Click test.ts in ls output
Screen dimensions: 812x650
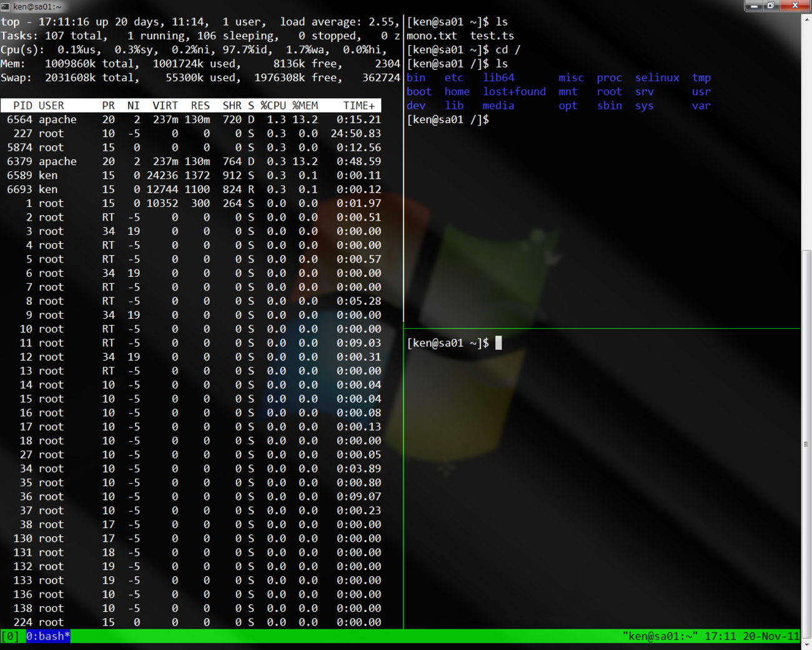[492, 36]
